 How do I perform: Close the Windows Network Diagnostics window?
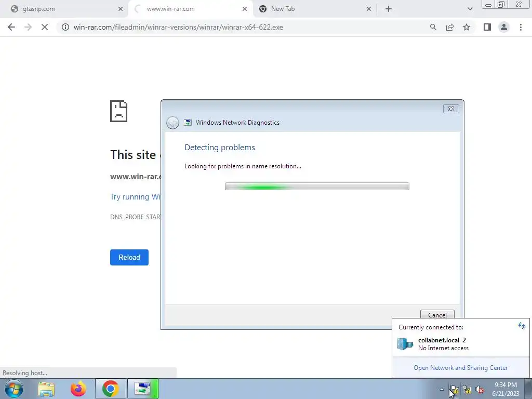tap(451, 109)
